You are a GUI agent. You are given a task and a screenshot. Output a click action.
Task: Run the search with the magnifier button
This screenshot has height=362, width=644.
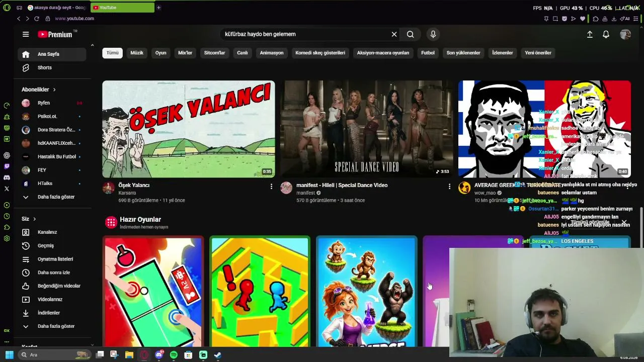[411, 34]
